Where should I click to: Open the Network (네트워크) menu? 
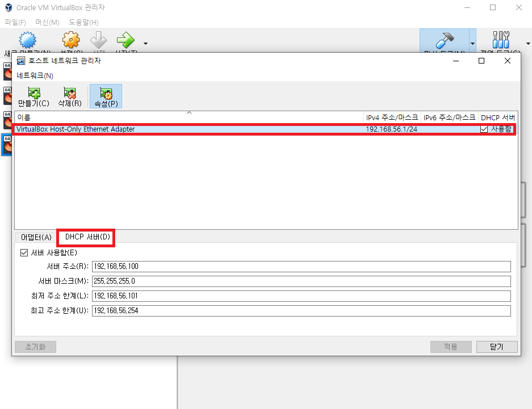(x=35, y=75)
